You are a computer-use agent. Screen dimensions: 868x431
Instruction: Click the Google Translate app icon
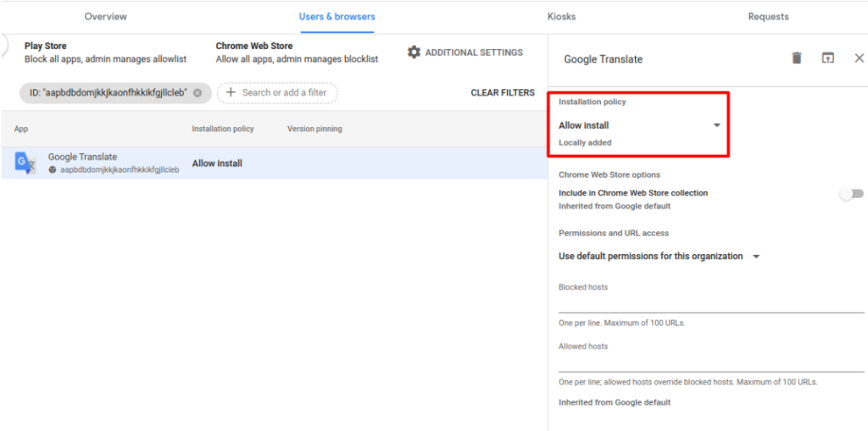coord(25,163)
